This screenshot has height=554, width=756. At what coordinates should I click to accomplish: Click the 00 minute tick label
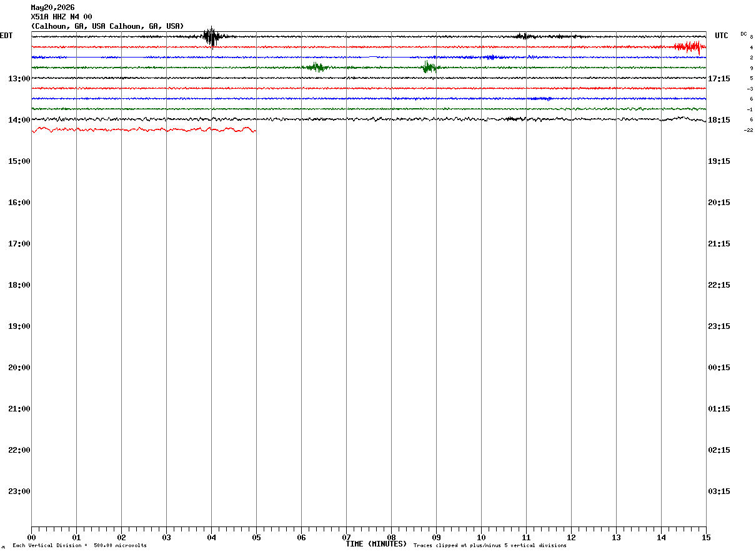31,537
